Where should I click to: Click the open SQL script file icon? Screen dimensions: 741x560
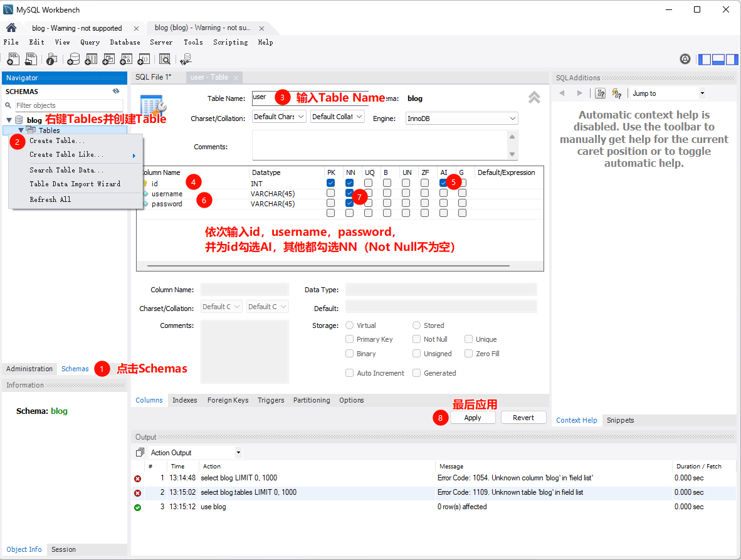(31, 59)
